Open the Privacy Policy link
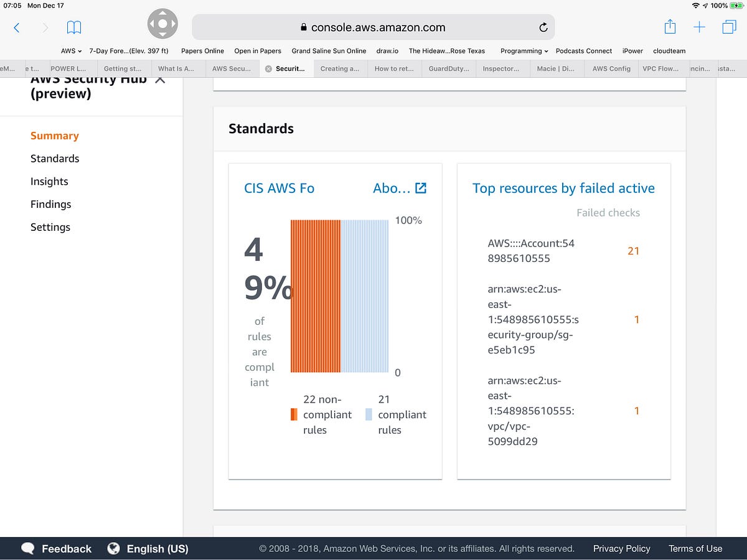 (621, 549)
